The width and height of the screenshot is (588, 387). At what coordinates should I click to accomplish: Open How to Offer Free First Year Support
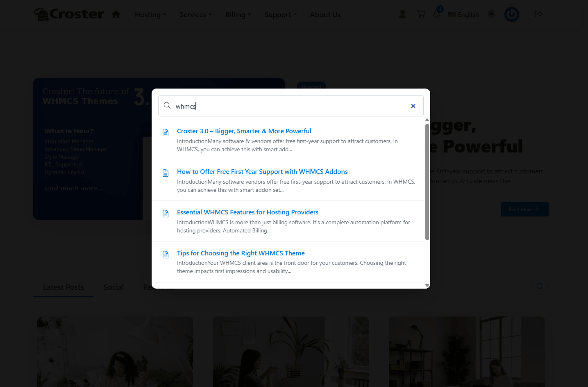click(x=262, y=172)
